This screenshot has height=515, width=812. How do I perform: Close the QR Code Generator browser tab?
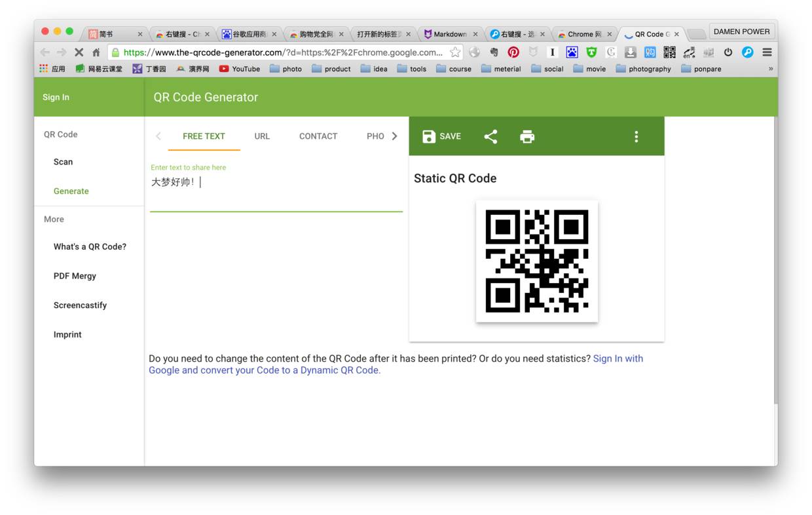click(x=676, y=35)
